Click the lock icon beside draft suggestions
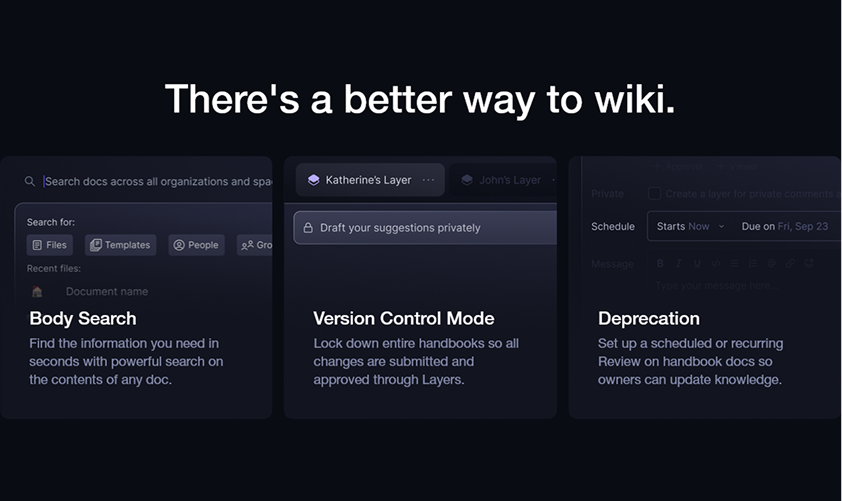This screenshot has height=501, width=842. pos(308,228)
